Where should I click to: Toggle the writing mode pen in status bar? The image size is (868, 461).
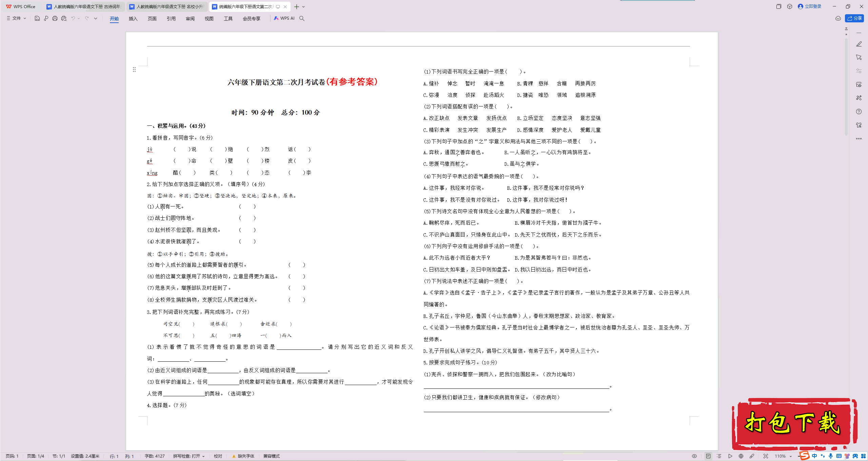752,456
